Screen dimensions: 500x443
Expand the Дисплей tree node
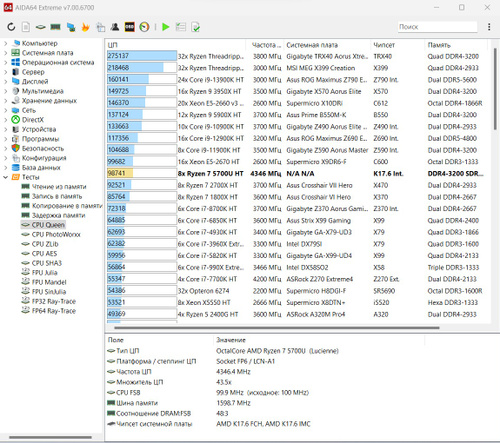(x=5, y=81)
